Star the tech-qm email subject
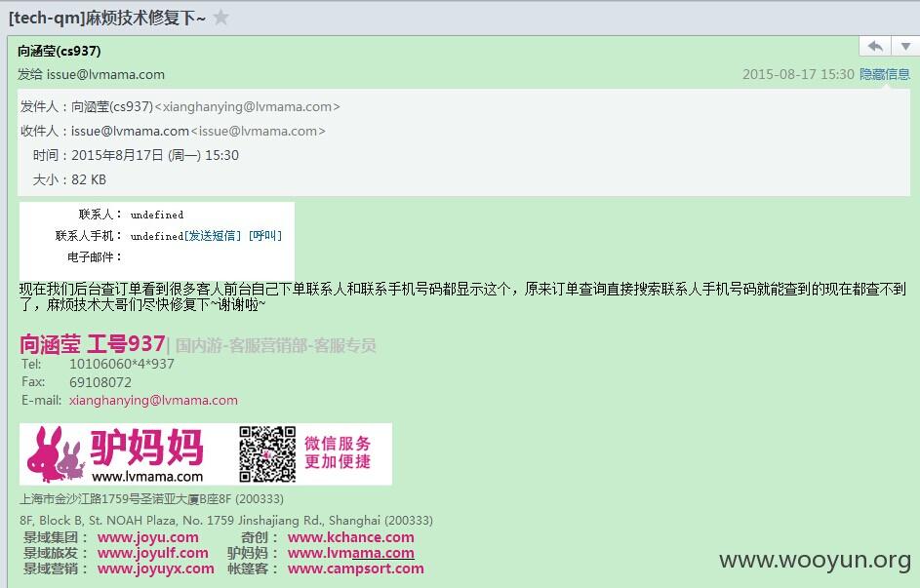Screen dimensions: 920x588 point(221,18)
